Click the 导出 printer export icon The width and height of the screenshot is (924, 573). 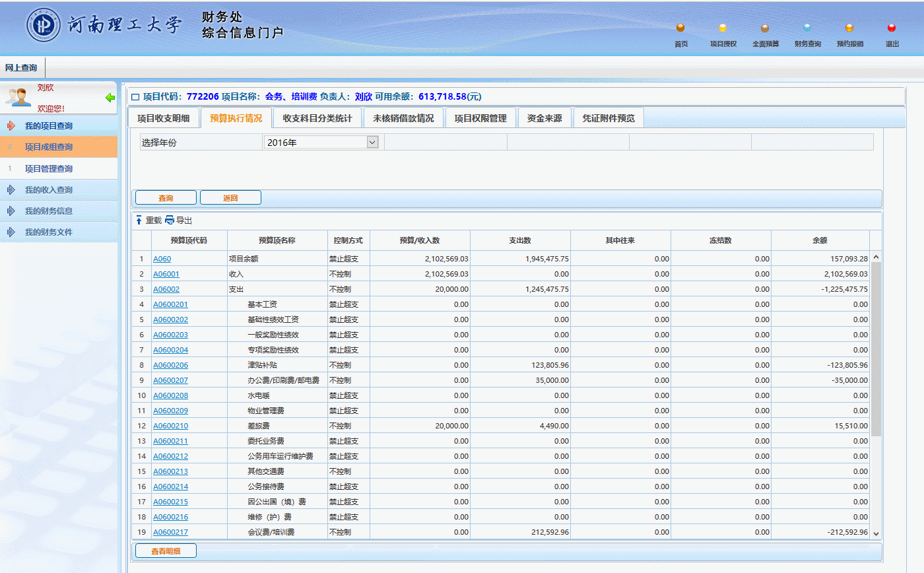(170, 220)
